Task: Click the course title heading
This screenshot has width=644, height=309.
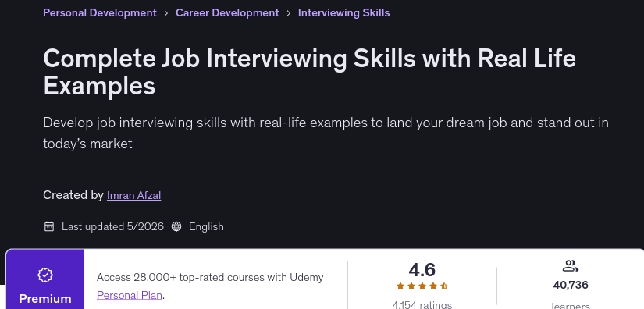Action: pos(309,73)
